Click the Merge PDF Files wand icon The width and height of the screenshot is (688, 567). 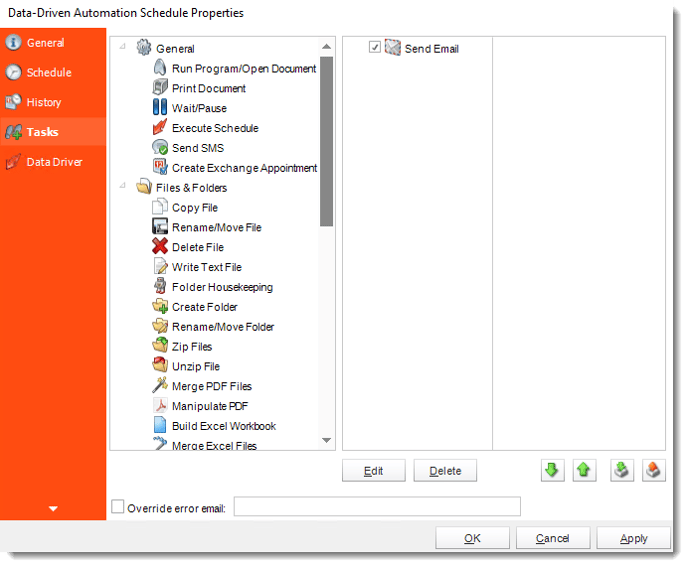pos(160,385)
